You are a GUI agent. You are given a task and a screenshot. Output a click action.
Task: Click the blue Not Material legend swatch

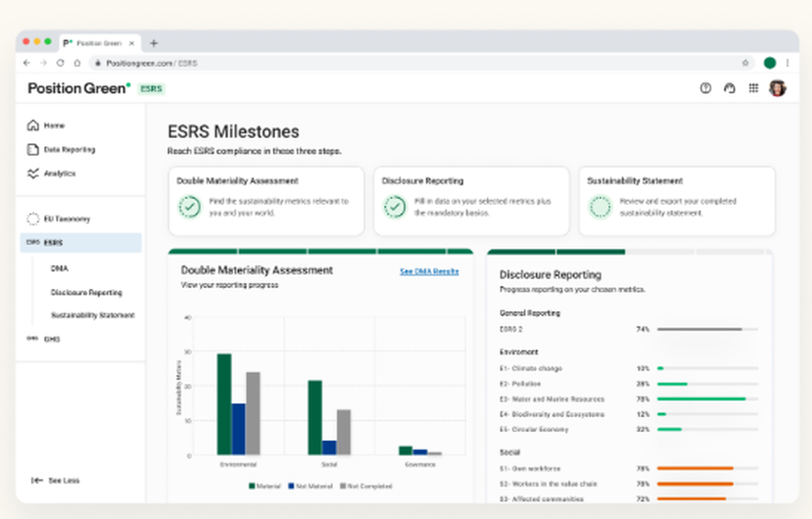291,486
